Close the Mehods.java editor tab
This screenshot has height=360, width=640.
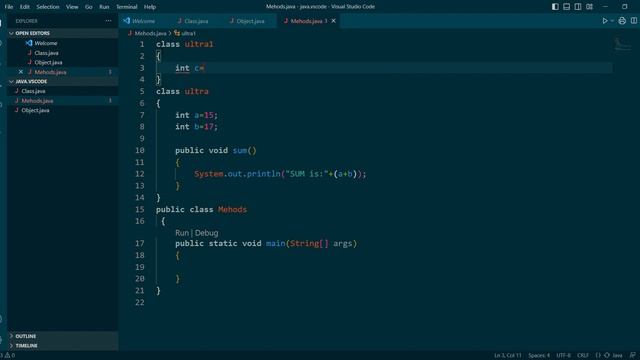pos(333,21)
